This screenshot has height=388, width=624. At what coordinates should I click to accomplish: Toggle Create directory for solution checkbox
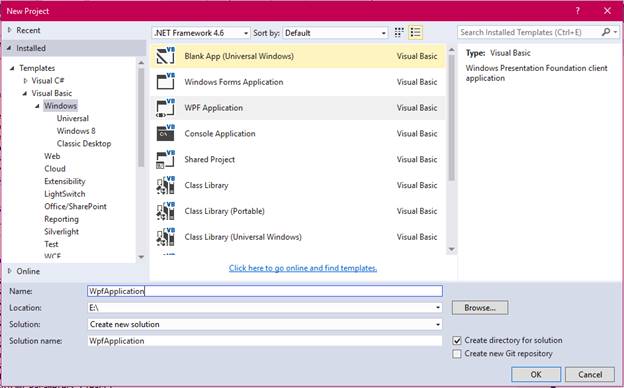pyautogui.click(x=457, y=341)
